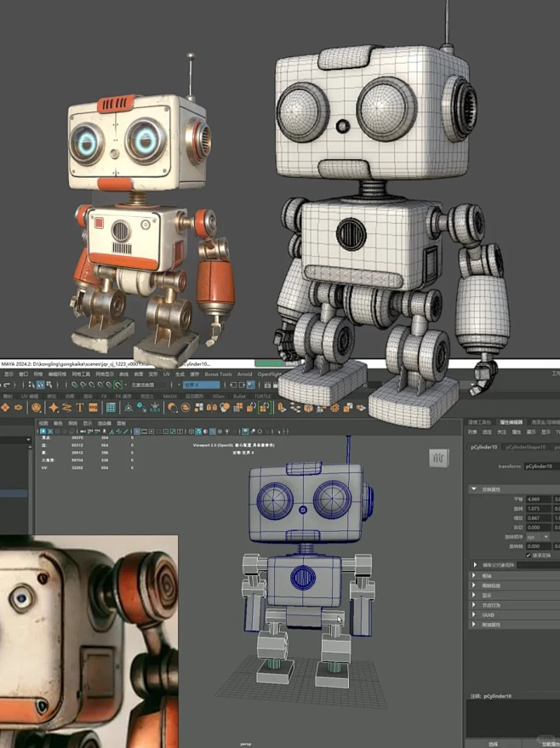
Task: Click the bevel cube shelf icon
Action: pyautogui.click(x=308, y=408)
